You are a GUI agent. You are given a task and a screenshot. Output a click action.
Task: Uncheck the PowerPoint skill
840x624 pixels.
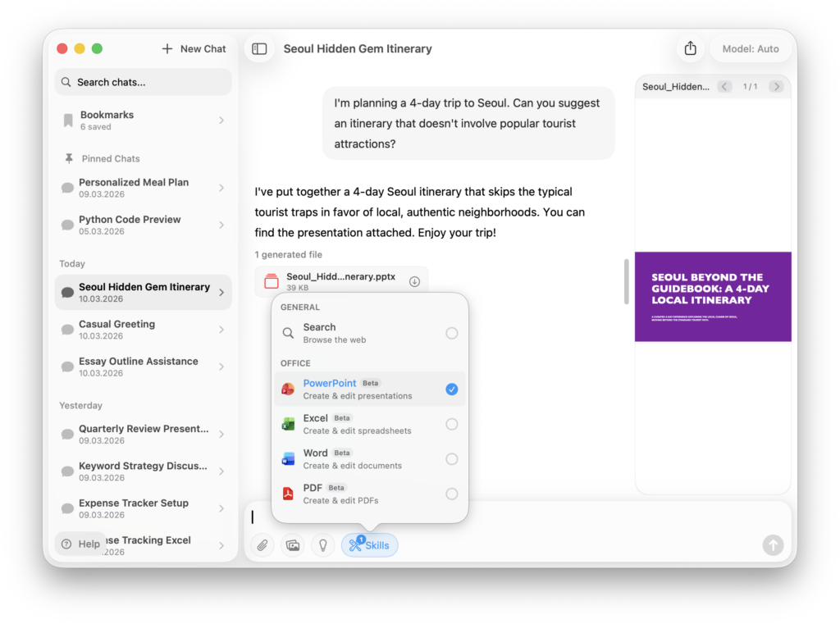[451, 389]
